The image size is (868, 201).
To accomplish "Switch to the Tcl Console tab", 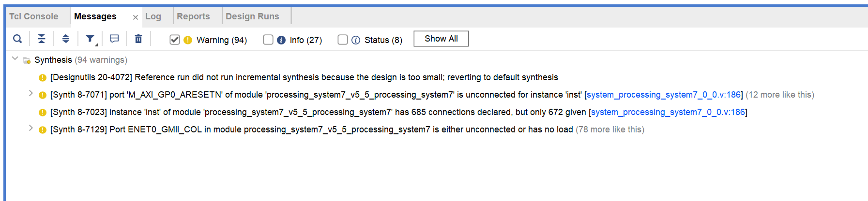I will 34,16.
